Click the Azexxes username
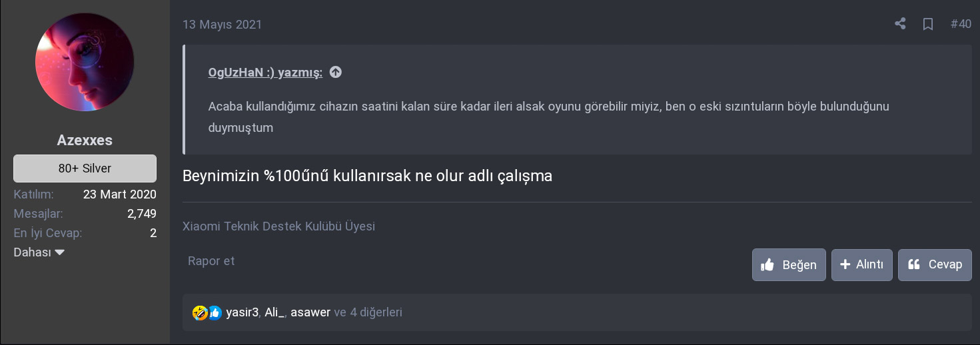 point(85,141)
